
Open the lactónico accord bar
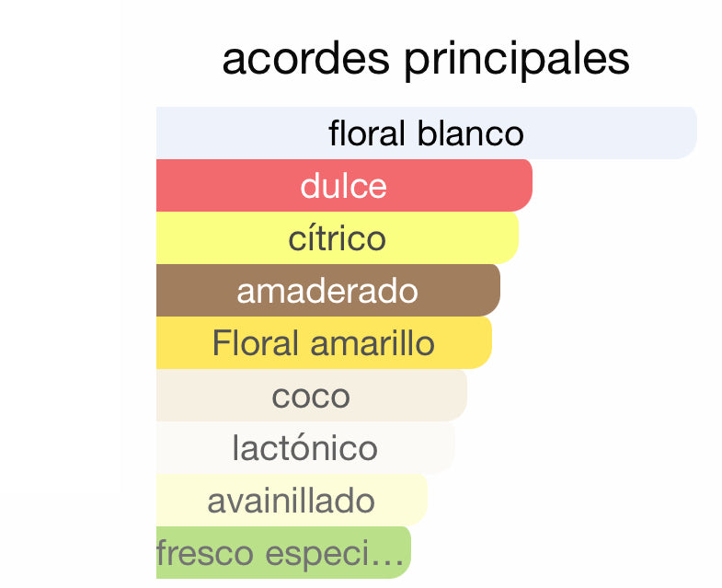point(305,448)
